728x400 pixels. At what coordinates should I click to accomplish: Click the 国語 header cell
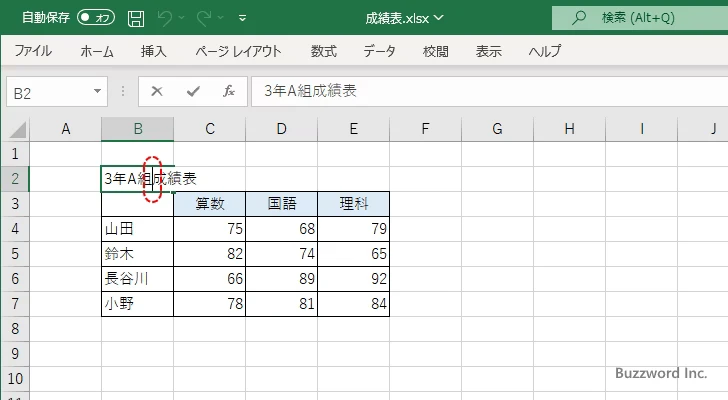click(282, 204)
